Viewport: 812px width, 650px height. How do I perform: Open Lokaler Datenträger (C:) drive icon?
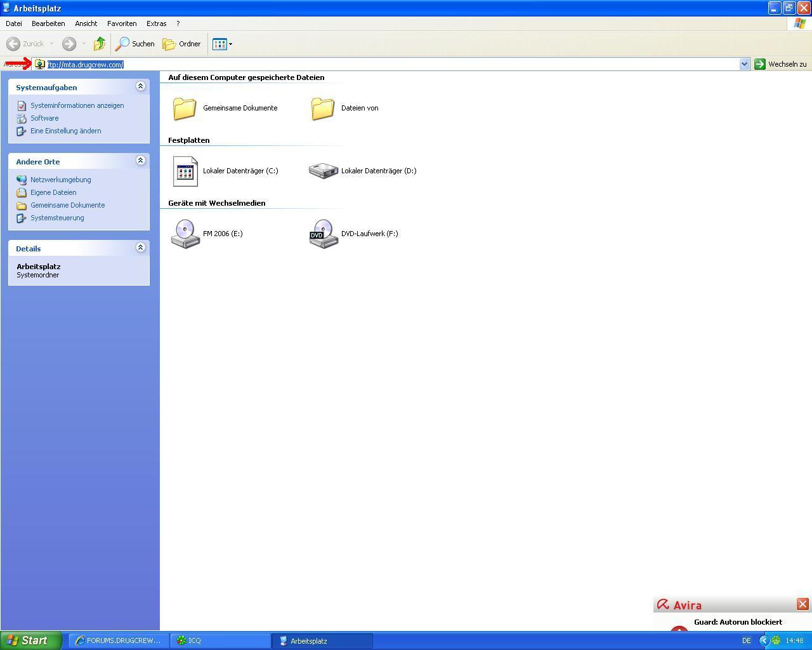tap(185, 171)
